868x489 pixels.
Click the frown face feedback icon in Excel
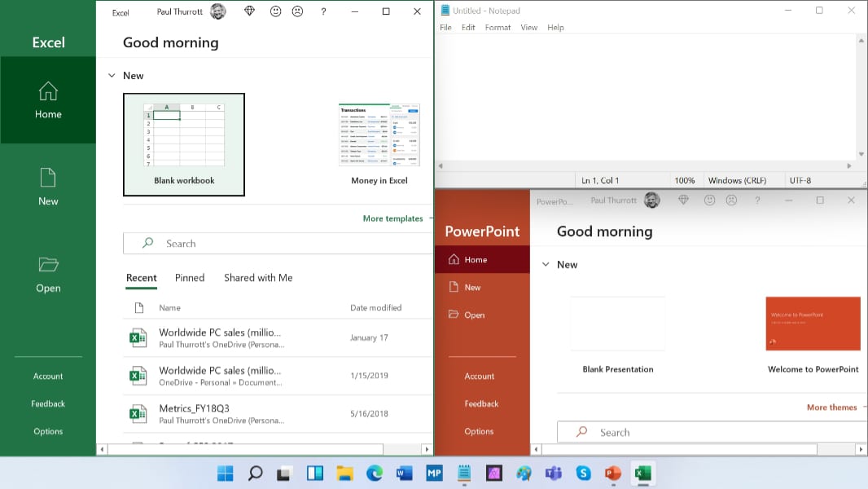pos(297,11)
